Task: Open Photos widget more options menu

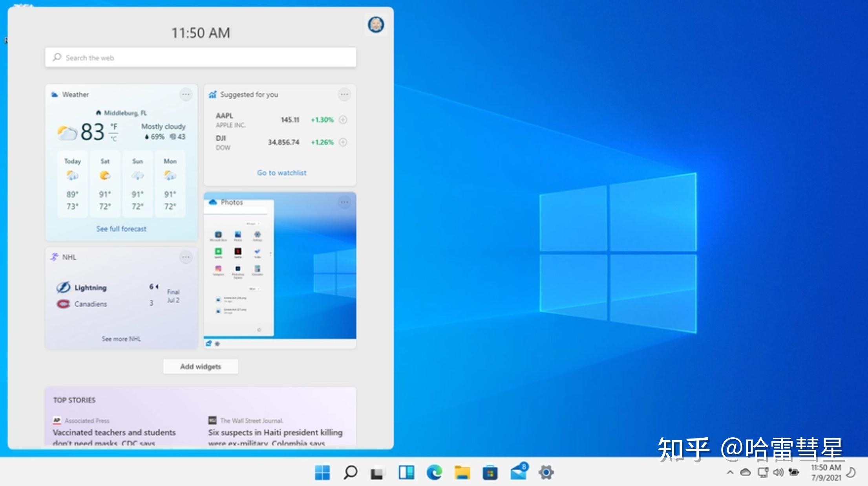Action: point(344,202)
